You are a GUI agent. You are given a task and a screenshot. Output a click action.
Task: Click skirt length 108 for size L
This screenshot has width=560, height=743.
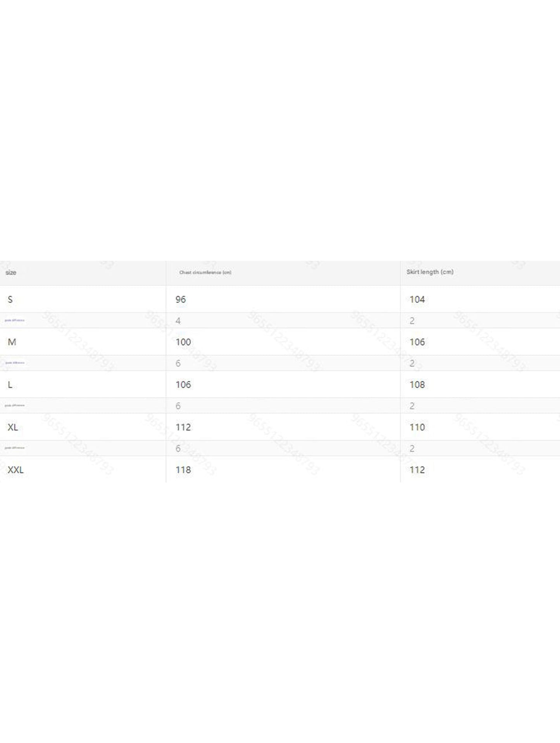point(417,384)
